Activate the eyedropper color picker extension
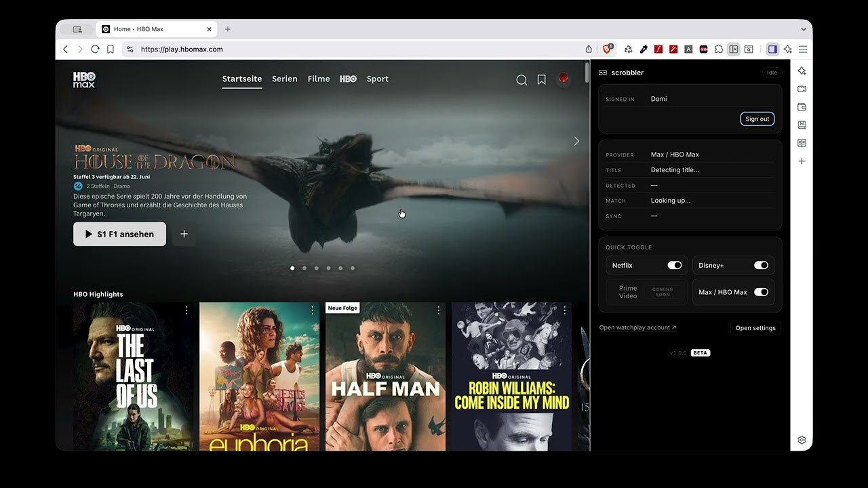Screen dimensions: 868x488 (x=644, y=49)
